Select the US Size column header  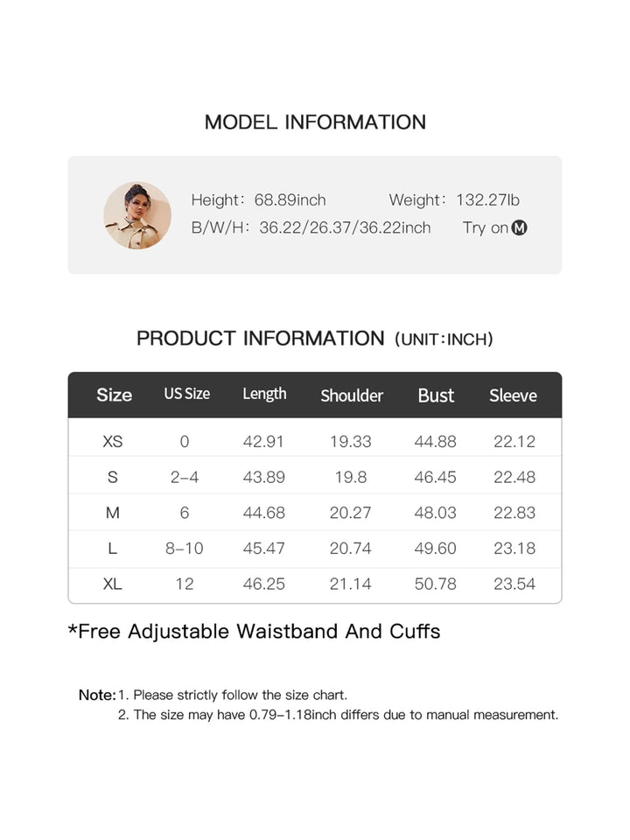point(186,394)
